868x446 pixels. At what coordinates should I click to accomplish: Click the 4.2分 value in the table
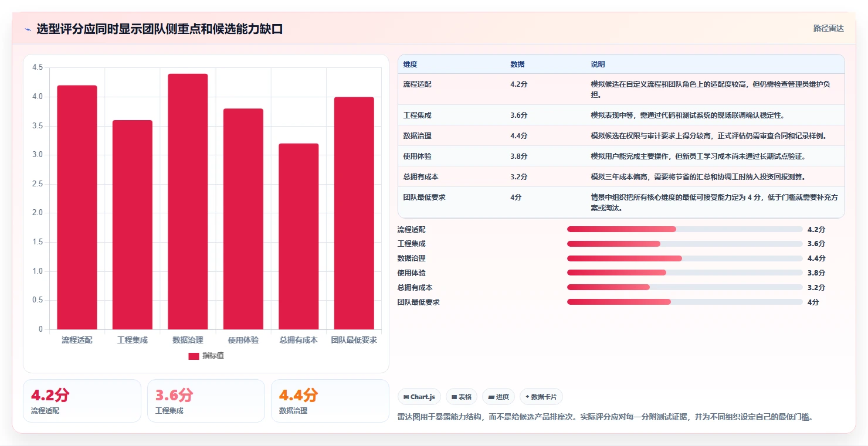pyautogui.click(x=518, y=84)
